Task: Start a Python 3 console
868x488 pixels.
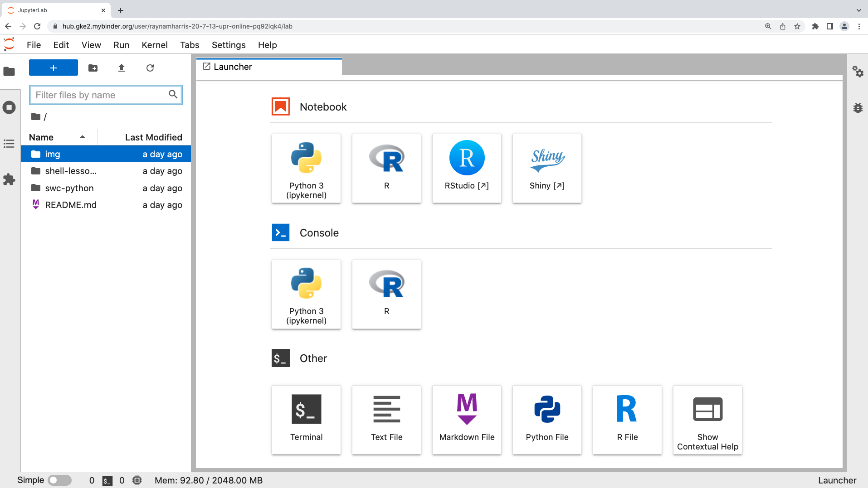Action: (306, 294)
